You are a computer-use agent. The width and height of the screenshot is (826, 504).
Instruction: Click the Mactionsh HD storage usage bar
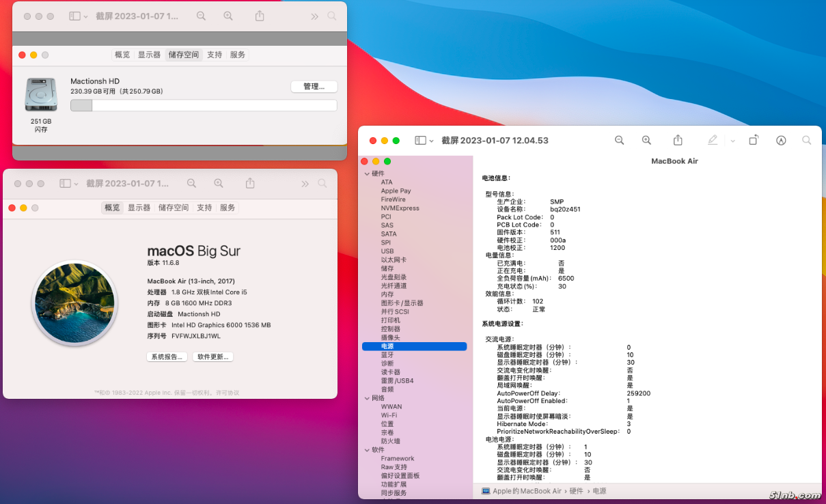coord(204,105)
